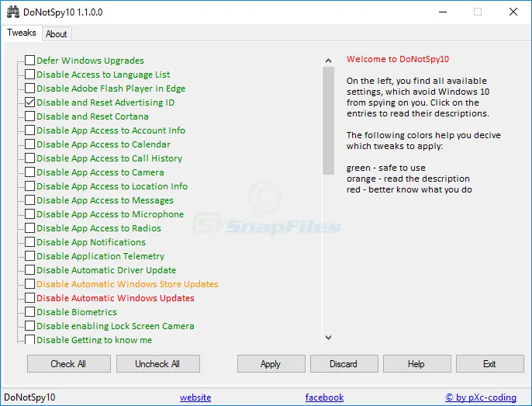The image size is (532, 406).
Task: Check Disable Adobe Flash Player in Edge box
Action: click(29, 88)
